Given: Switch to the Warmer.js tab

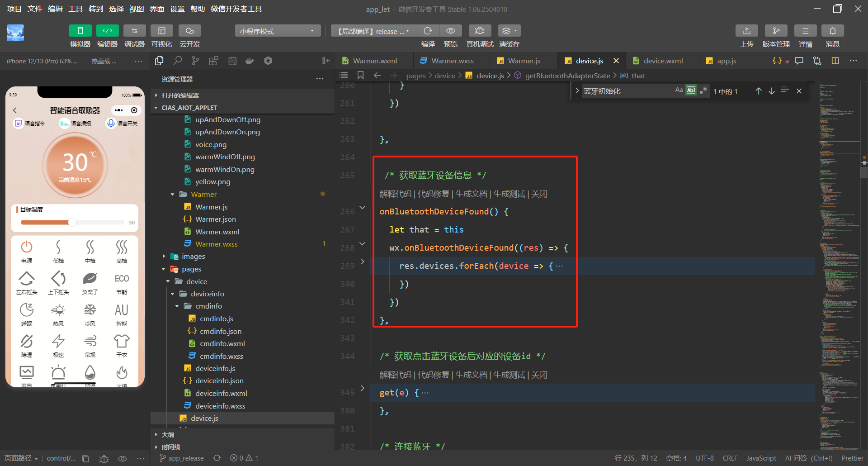Looking at the screenshot, I should [524, 61].
